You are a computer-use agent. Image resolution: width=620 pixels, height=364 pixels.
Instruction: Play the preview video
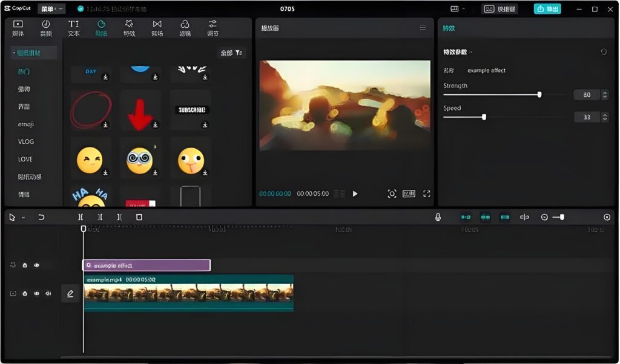(355, 194)
